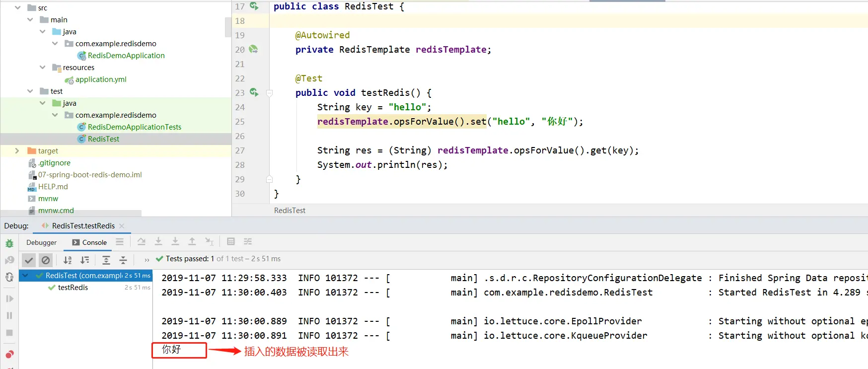Open 07-spring-boot-redis-demo.iml file
The height and width of the screenshot is (369, 868).
click(x=90, y=174)
